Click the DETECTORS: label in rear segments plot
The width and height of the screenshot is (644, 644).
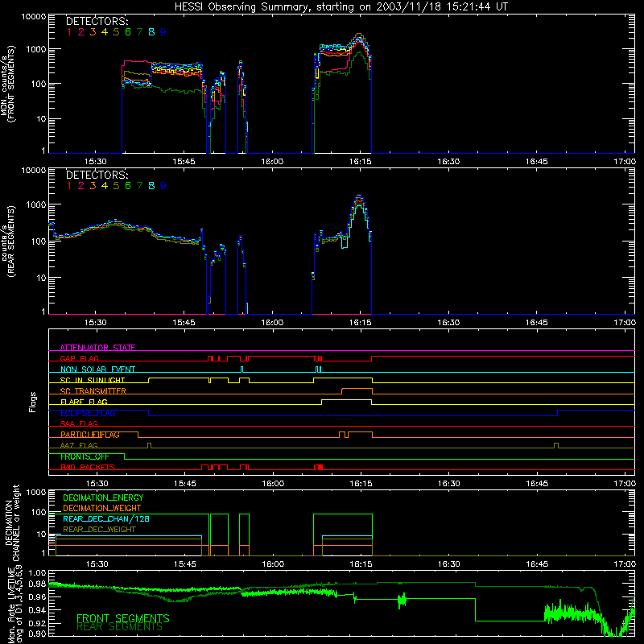tap(97, 175)
